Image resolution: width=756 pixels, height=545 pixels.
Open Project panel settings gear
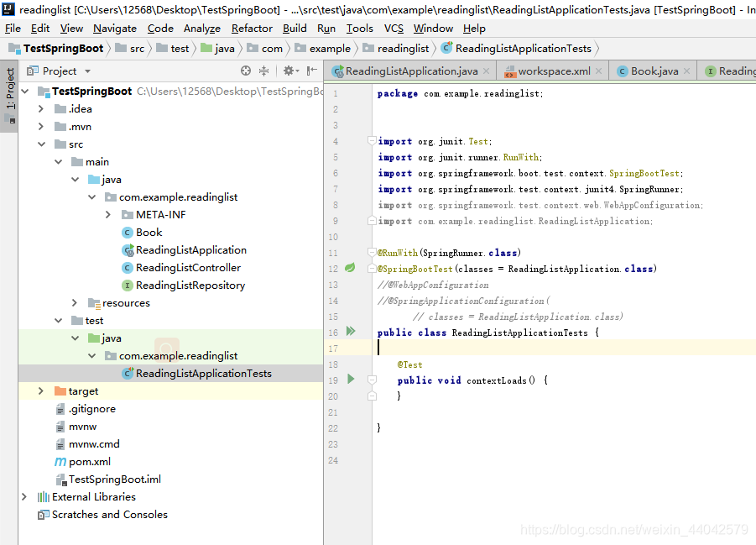(289, 71)
